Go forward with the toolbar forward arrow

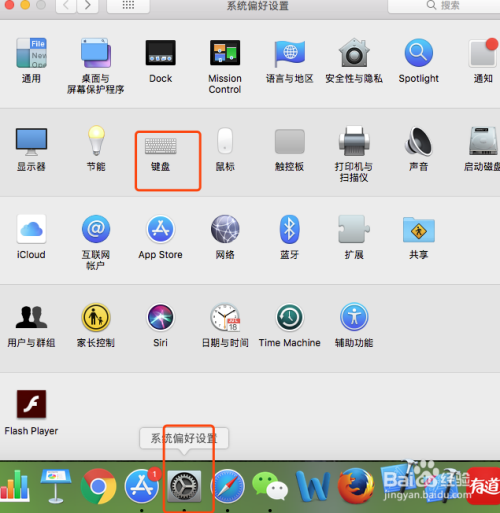[88, 5]
